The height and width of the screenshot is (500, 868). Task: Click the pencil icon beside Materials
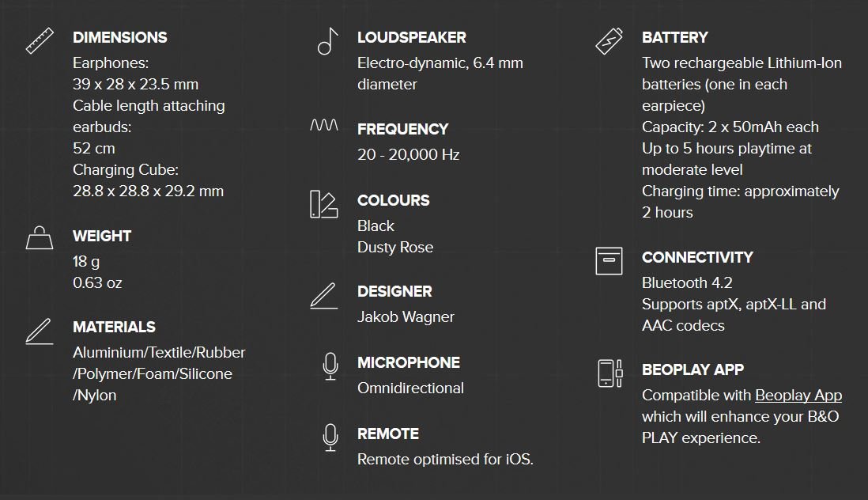[39, 331]
